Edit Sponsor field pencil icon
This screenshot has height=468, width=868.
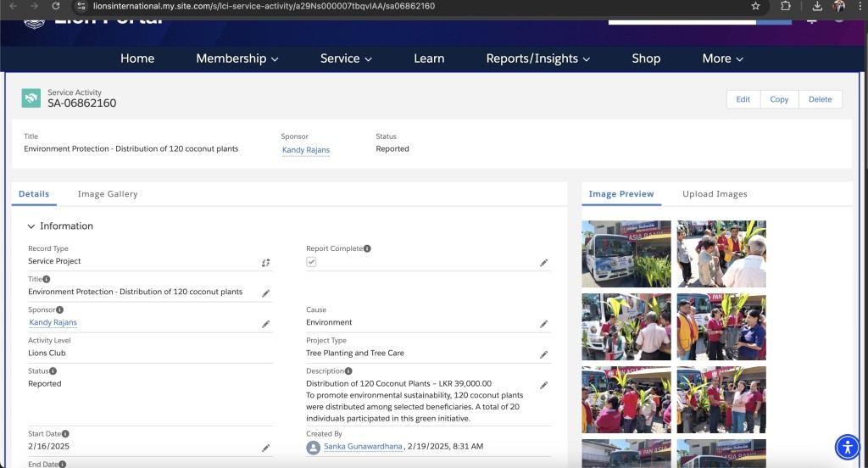265,324
